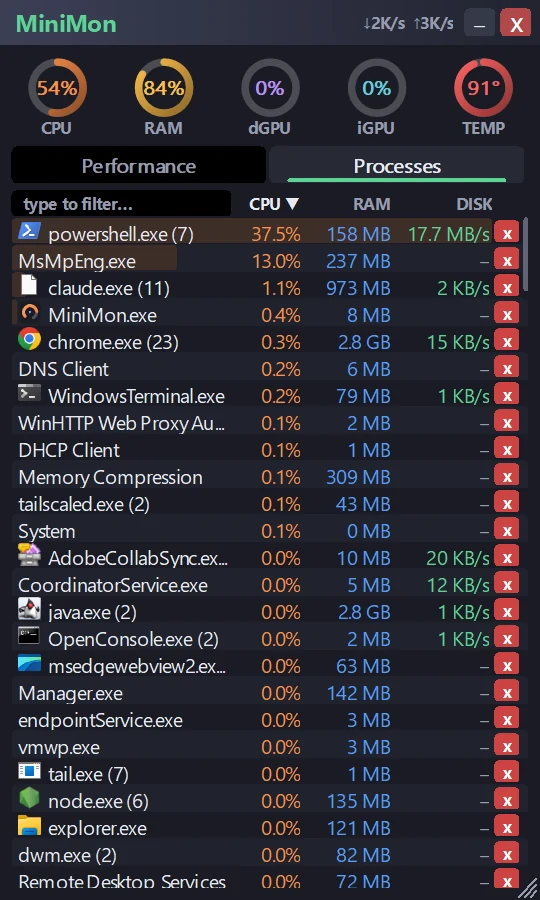Kill the MsMpEng.exe process

click(507, 261)
